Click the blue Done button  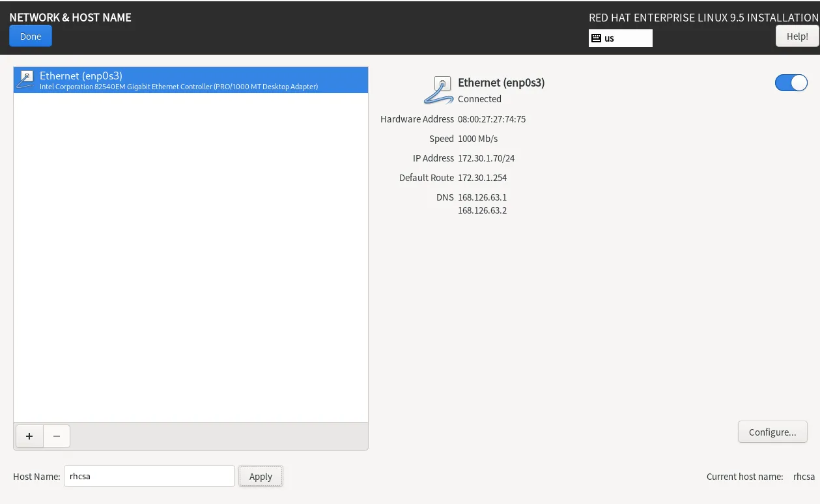tap(31, 36)
